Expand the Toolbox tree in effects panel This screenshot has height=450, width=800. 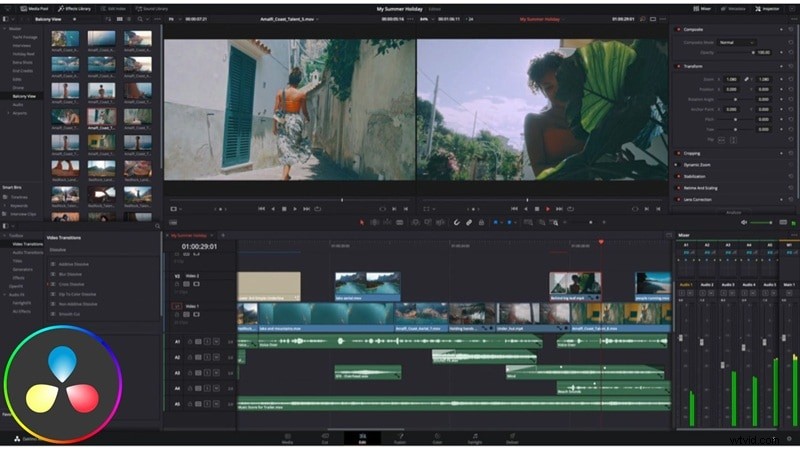coord(5,236)
